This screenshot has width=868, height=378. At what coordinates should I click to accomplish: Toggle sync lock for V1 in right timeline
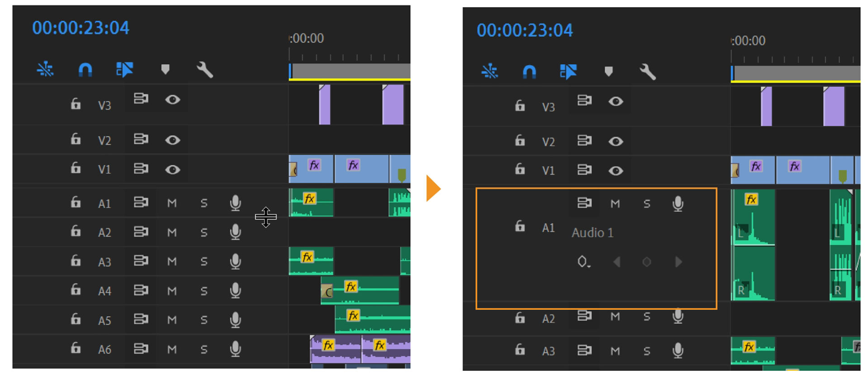(585, 170)
